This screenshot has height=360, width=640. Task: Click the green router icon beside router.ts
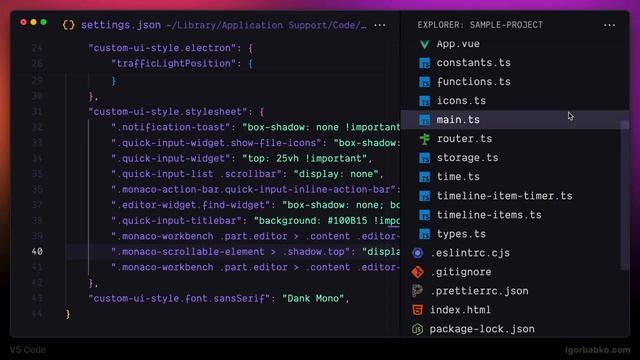(424, 139)
